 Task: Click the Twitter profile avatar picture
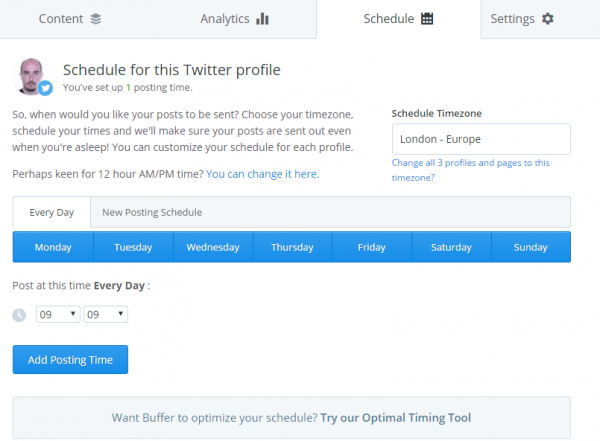33,74
